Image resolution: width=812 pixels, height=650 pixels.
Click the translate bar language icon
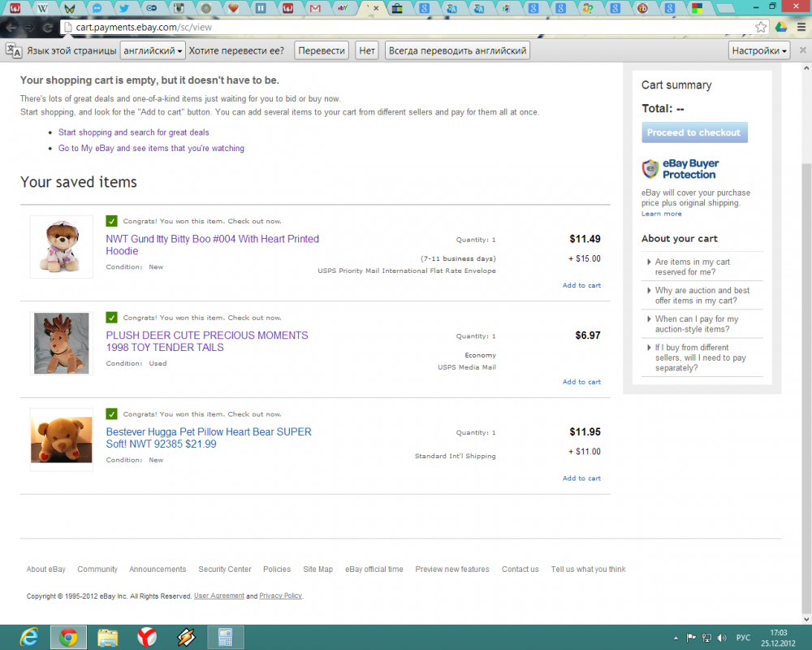click(14, 50)
